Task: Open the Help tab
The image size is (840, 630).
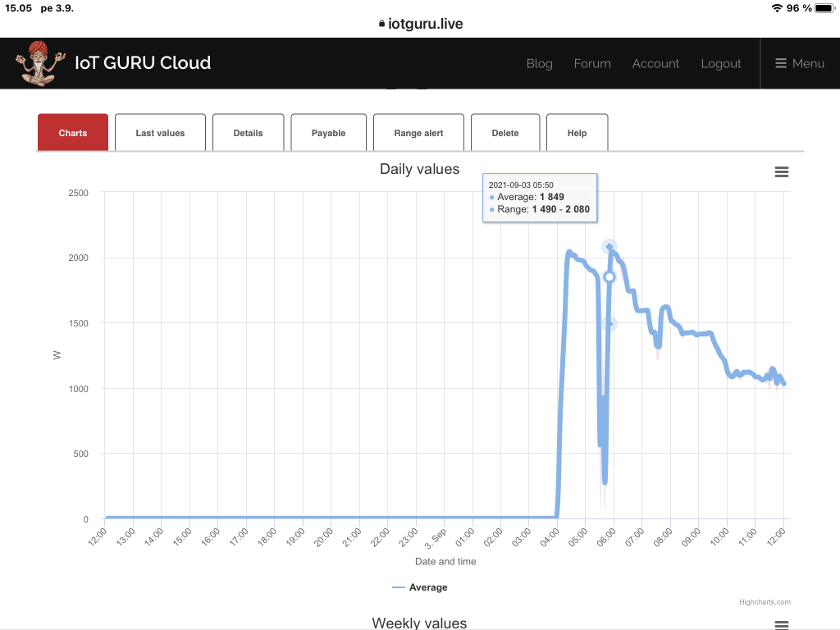Action: (x=577, y=132)
